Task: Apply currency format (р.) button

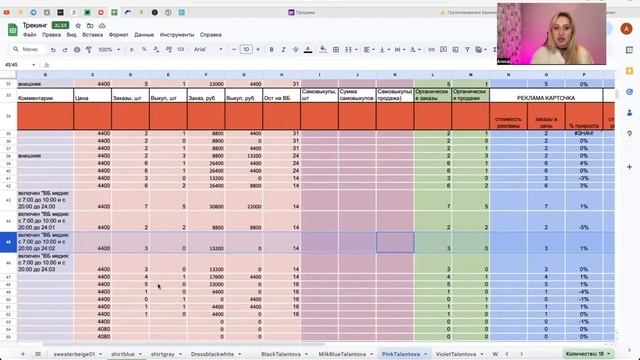Action: [x=132, y=49]
